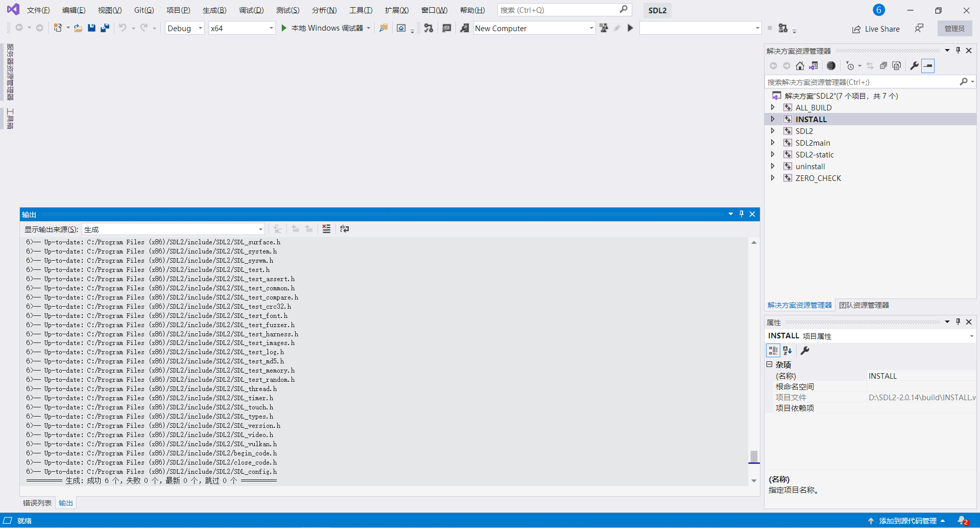
Task: Select the Home icon in Solution Explorer toolbar
Action: click(799, 65)
